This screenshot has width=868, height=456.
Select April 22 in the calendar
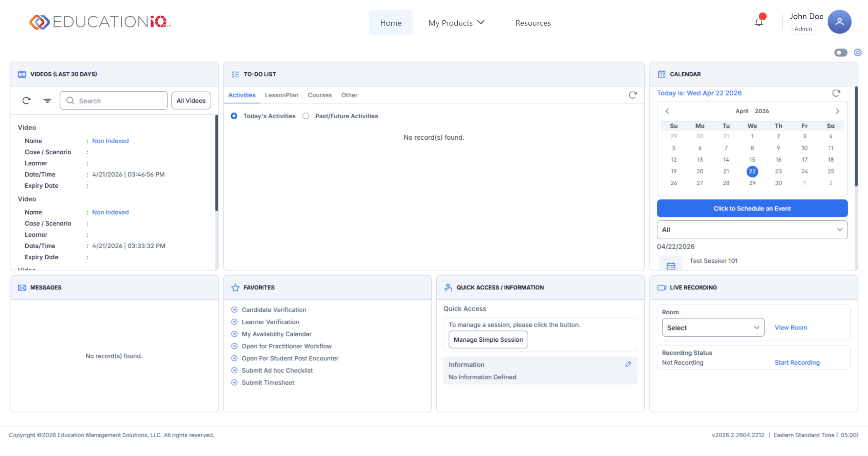coord(752,171)
